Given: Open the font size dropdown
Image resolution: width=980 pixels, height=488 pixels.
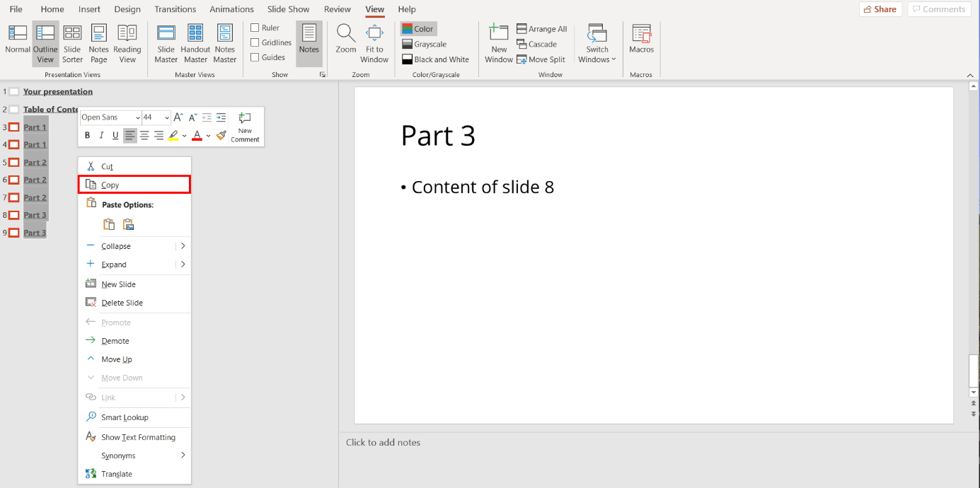Looking at the screenshot, I should 168,117.
